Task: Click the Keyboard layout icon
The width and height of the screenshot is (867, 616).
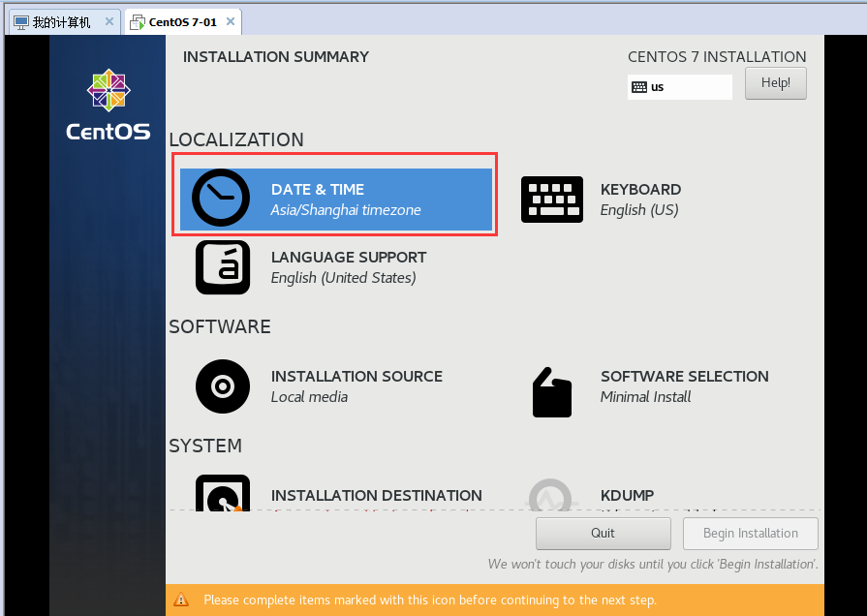Action: pyautogui.click(x=552, y=200)
